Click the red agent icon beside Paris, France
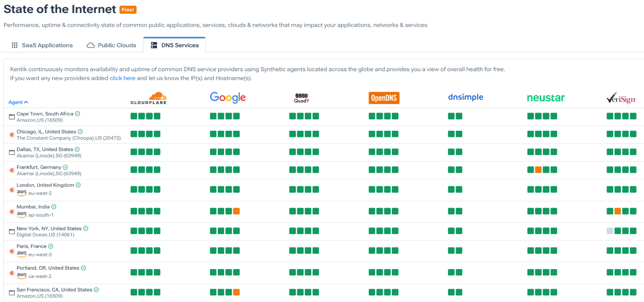 point(12,251)
